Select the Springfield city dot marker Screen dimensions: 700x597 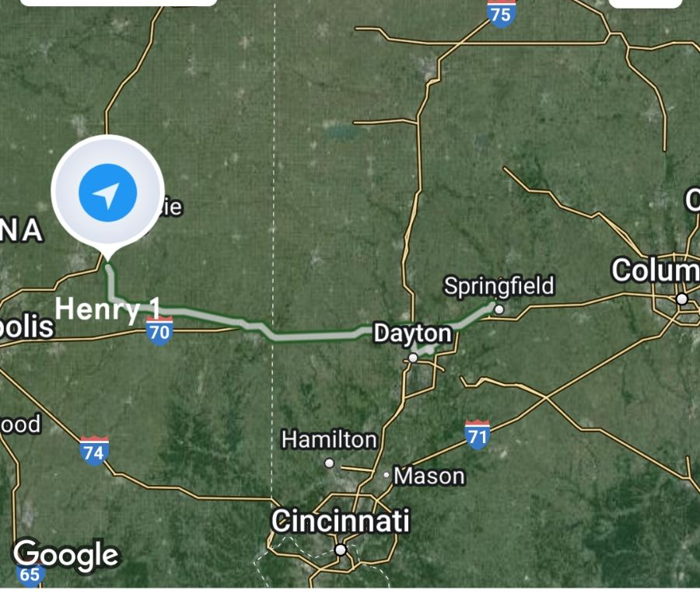point(499,309)
